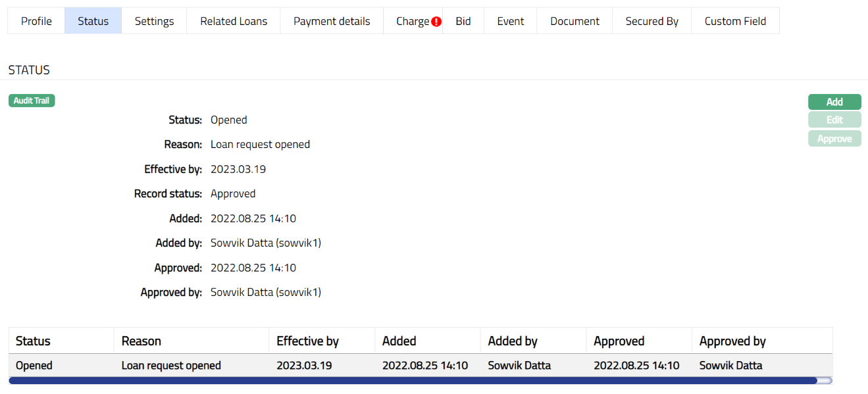Open the Related Loans tab
The image size is (868, 394).
click(234, 21)
